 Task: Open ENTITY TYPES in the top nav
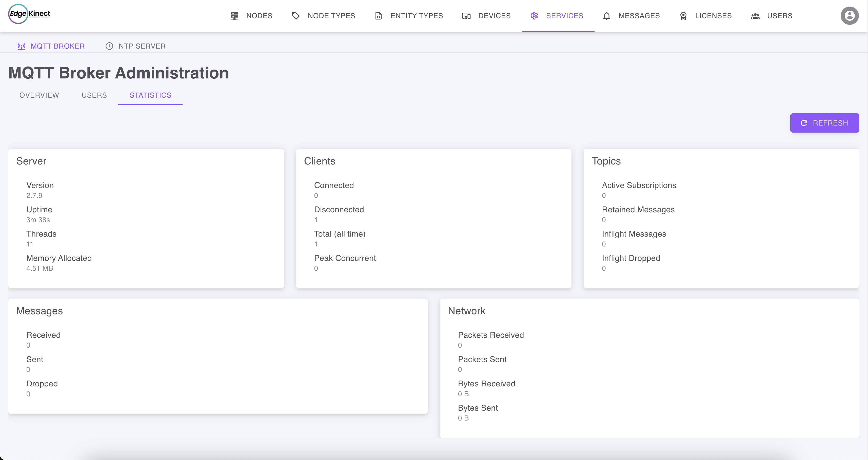click(409, 16)
